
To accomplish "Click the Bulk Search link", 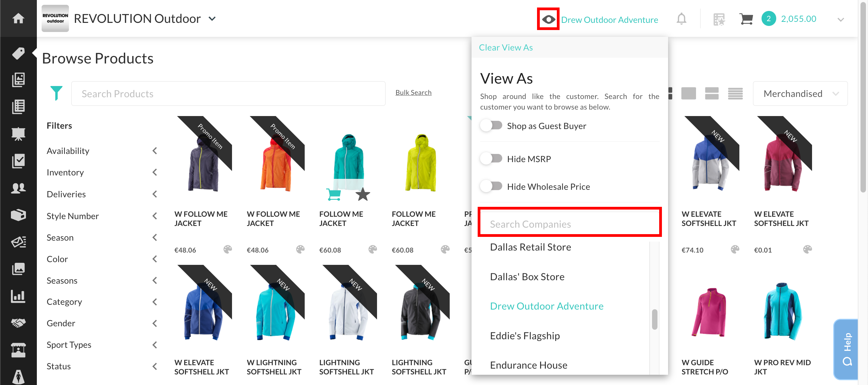I will 413,92.
